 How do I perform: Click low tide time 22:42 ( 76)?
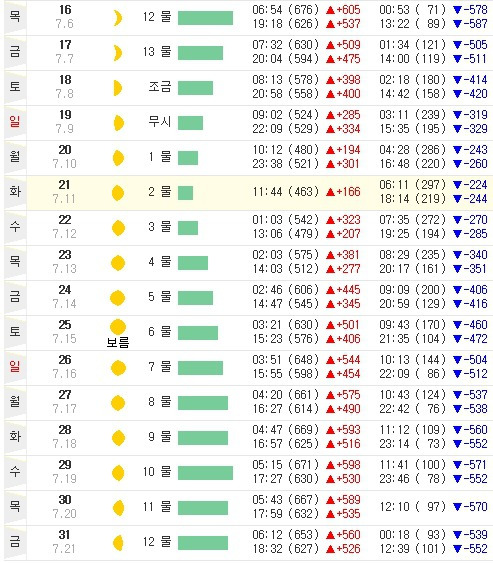pyautogui.click(x=413, y=409)
